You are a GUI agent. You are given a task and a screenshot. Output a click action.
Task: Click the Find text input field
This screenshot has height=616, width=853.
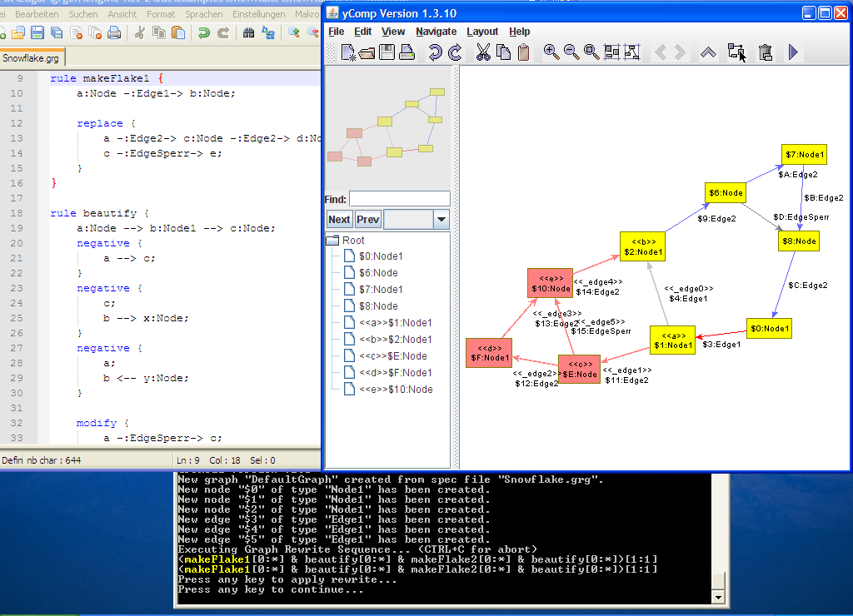tap(399, 199)
